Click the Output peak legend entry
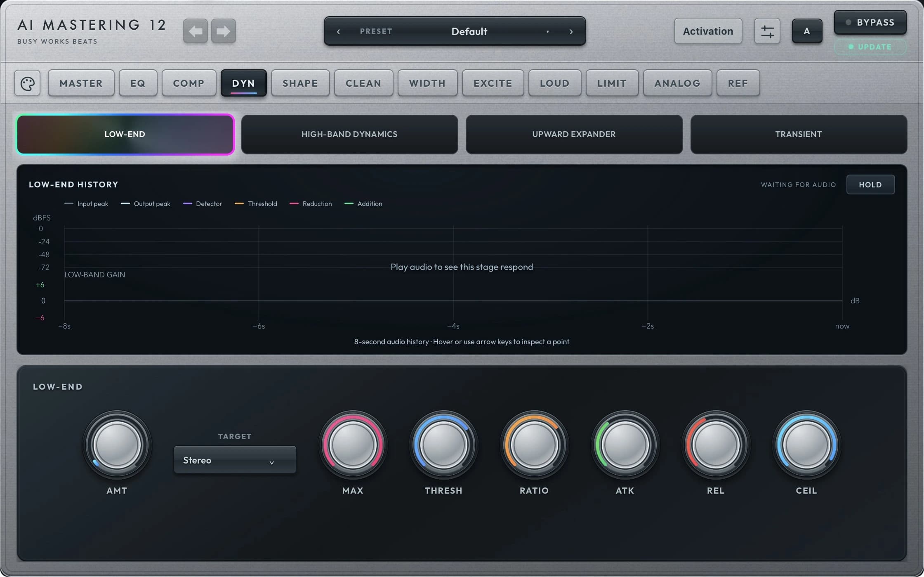Image resolution: width=924 pixels, height=577 pixels. [x=146, y=204]
